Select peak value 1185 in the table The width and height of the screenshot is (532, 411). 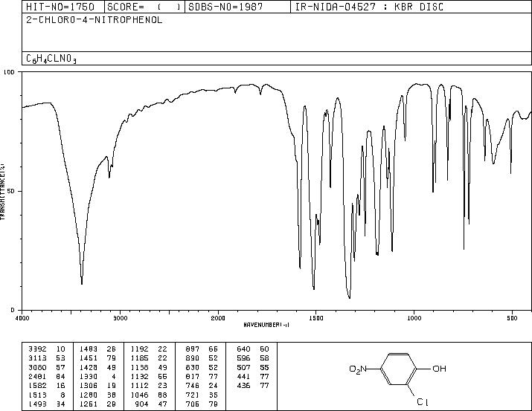[139, 358]
